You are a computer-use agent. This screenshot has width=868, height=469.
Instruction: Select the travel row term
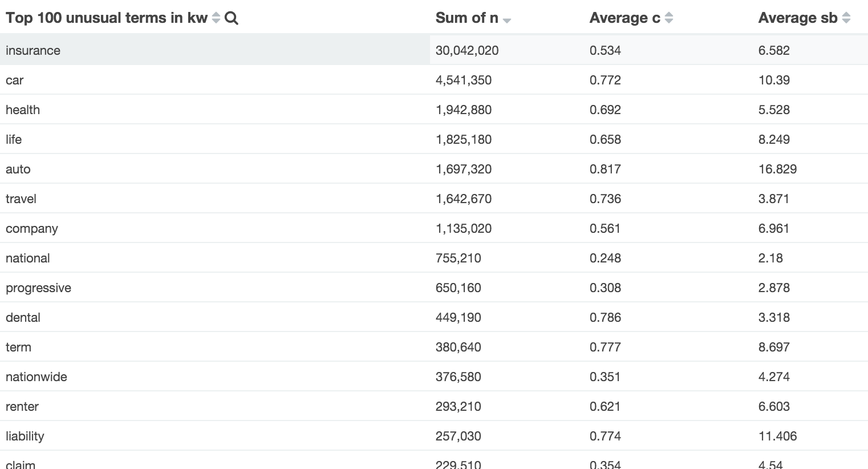coord(21,199)
